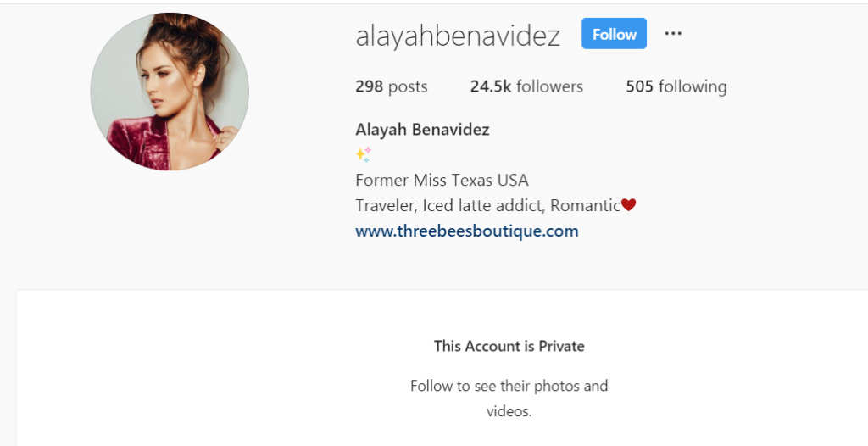Click the alayahbenavidez username heading
This screenshot has width=868, height=446.
coord(458,36)
